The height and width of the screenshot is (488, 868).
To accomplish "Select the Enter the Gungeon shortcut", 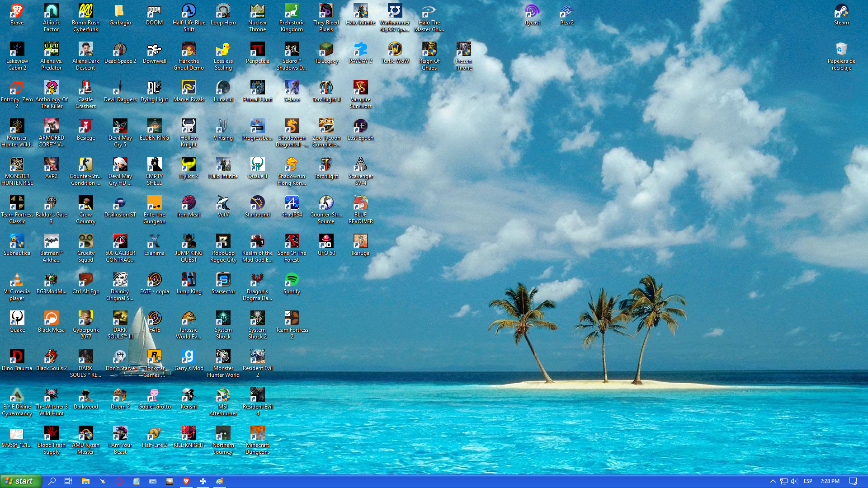I will (155, 210).
